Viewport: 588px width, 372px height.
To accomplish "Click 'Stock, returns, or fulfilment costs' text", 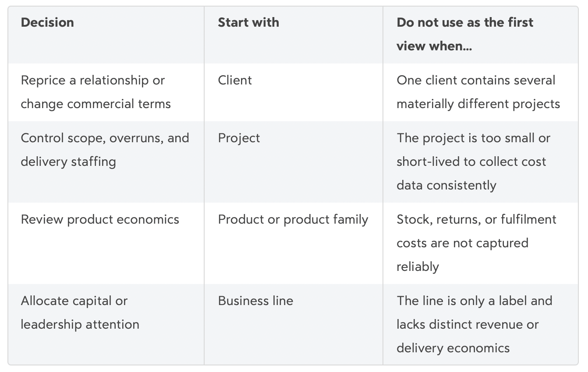I will point(477,231).
